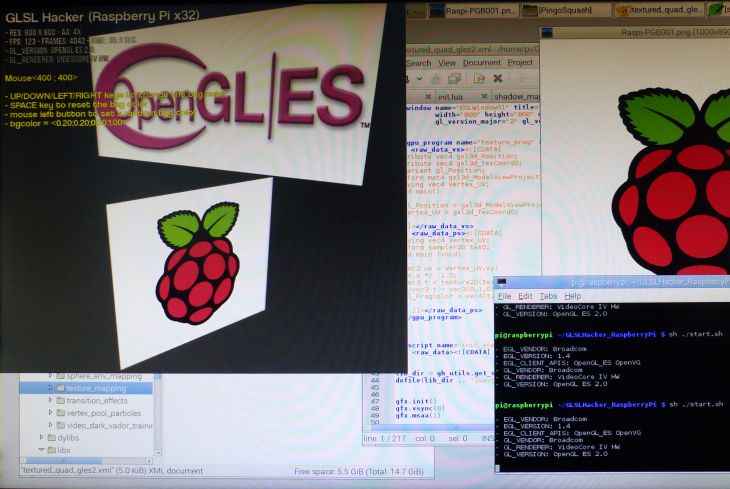
Task: Click the editor horizontal scrollbar left arrow
Action: coord(368,428)
